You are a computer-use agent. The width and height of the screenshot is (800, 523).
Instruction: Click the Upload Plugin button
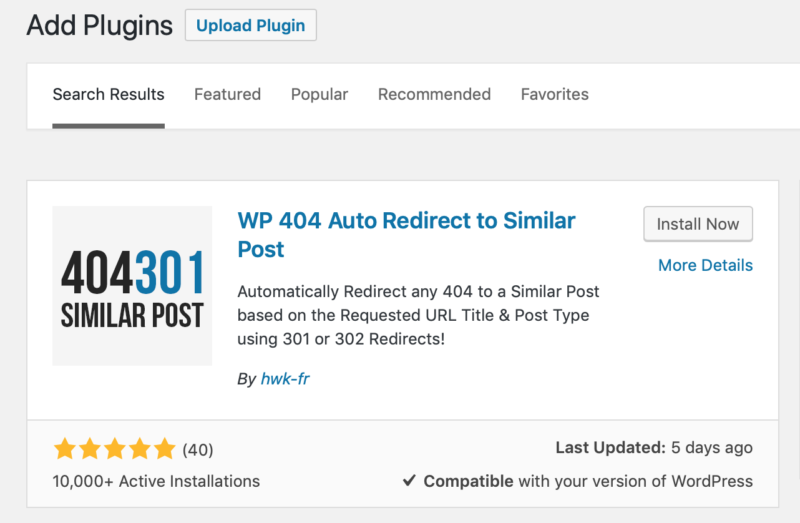[251, 25]
